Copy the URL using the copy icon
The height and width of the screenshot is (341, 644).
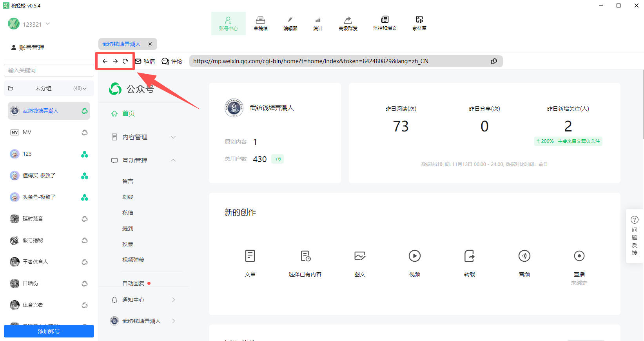tap(494, 61)
